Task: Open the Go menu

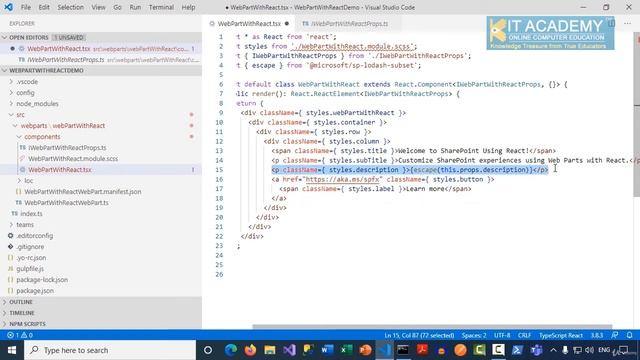Action: coord(117,7)
